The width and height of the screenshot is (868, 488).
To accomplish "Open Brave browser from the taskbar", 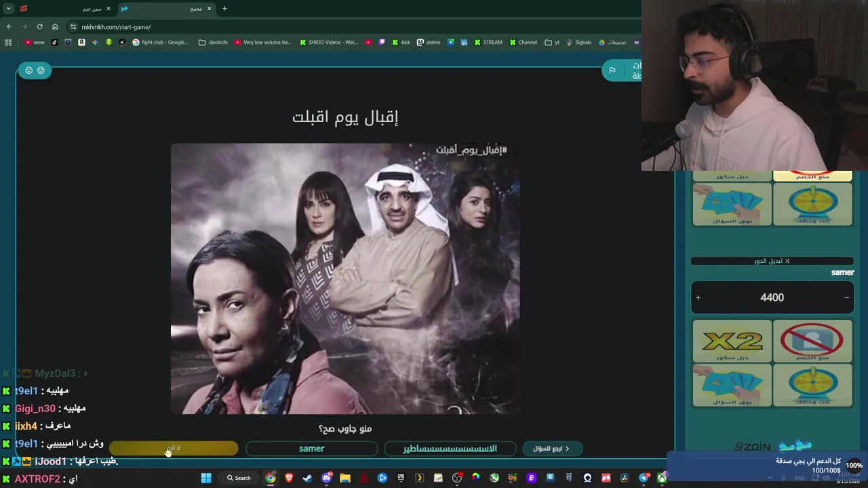I will tap(290, 478).
